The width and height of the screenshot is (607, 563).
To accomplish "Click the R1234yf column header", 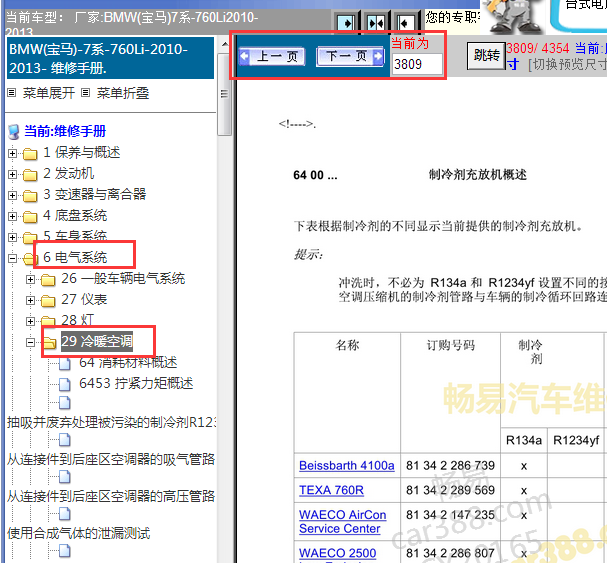I will click(576, 440).
